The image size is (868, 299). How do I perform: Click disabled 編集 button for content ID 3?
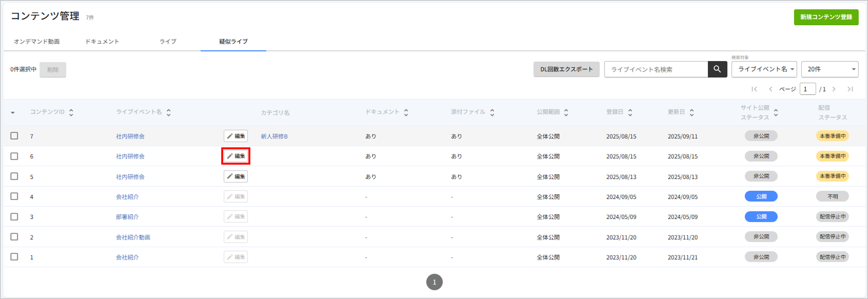click(236, 217)
